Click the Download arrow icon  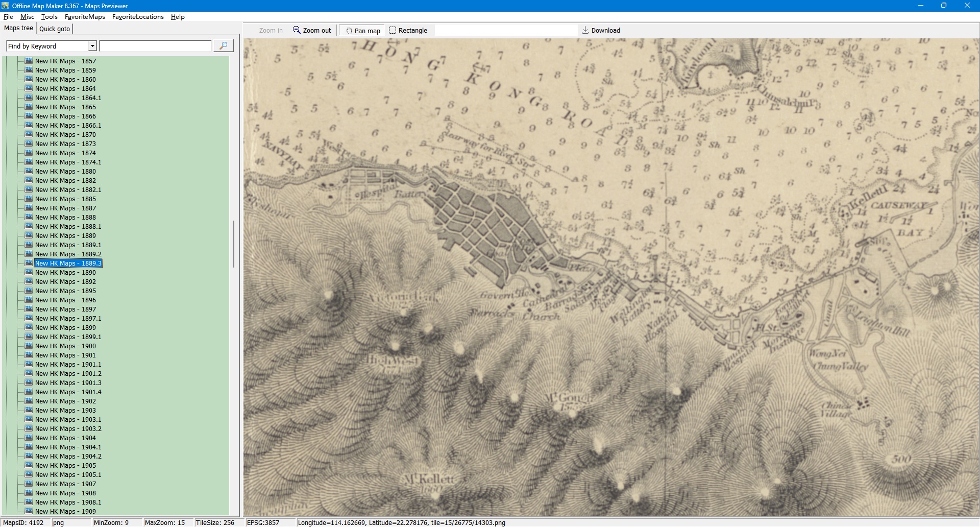(x=585, y=30)
